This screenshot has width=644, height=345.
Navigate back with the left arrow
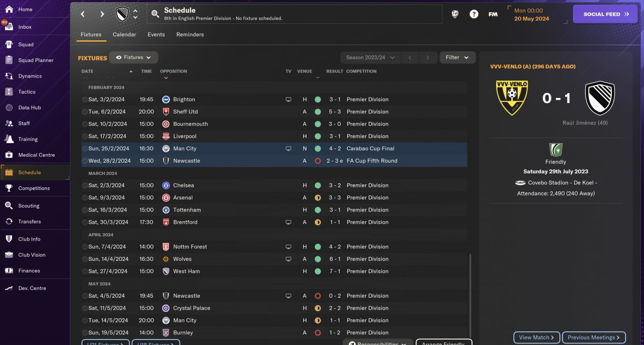coord(83,14)
